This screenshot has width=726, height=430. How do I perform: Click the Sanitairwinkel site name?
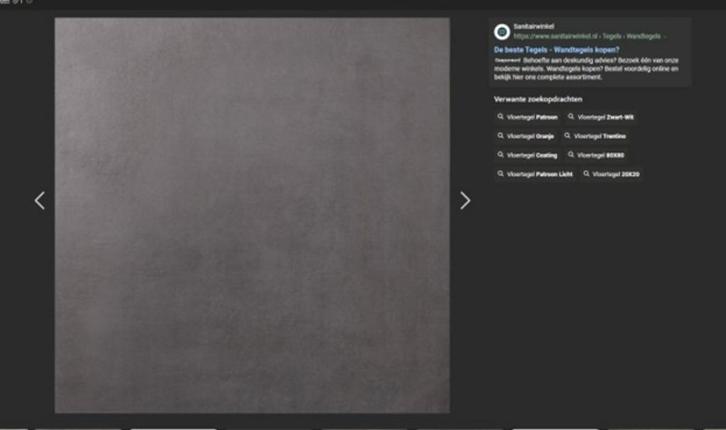533,27
